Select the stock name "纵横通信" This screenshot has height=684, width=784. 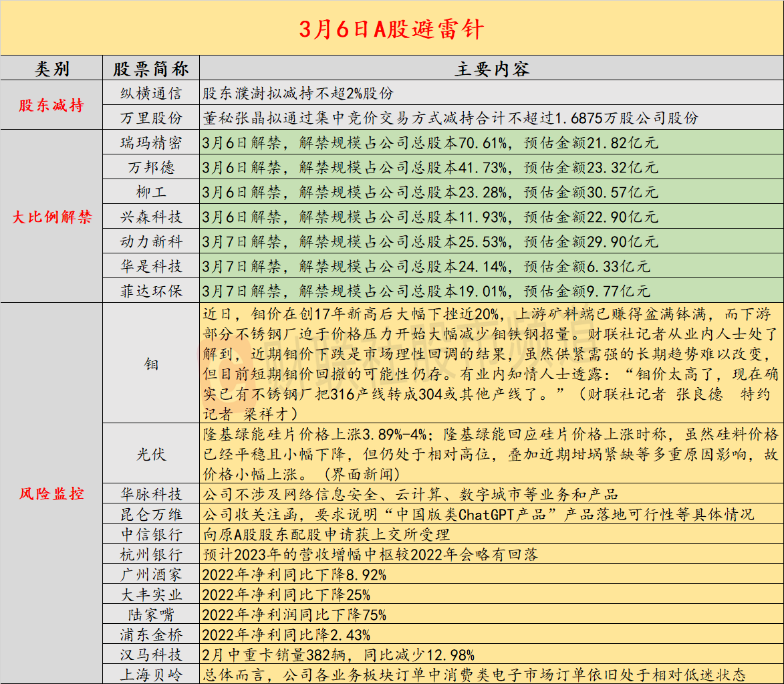tap(151, 93)
